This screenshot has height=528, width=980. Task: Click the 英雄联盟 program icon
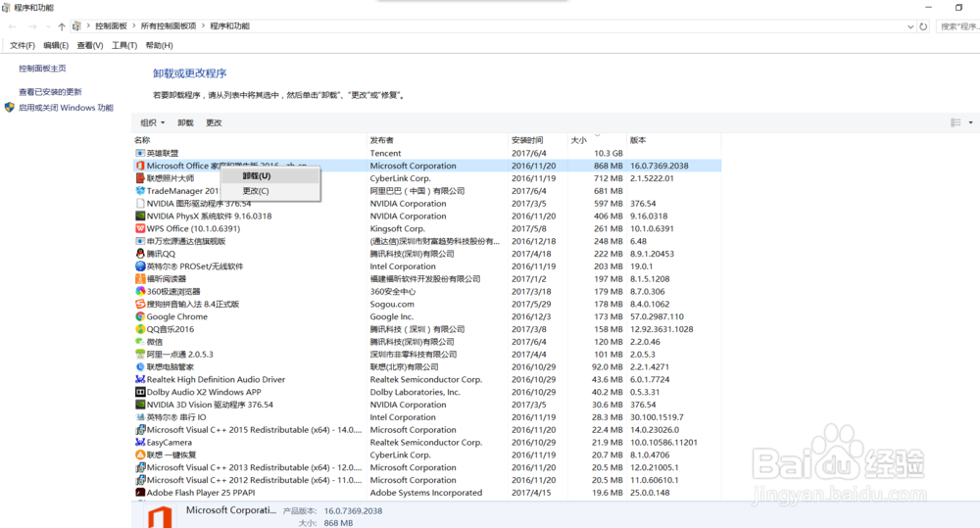pos(140,153)
